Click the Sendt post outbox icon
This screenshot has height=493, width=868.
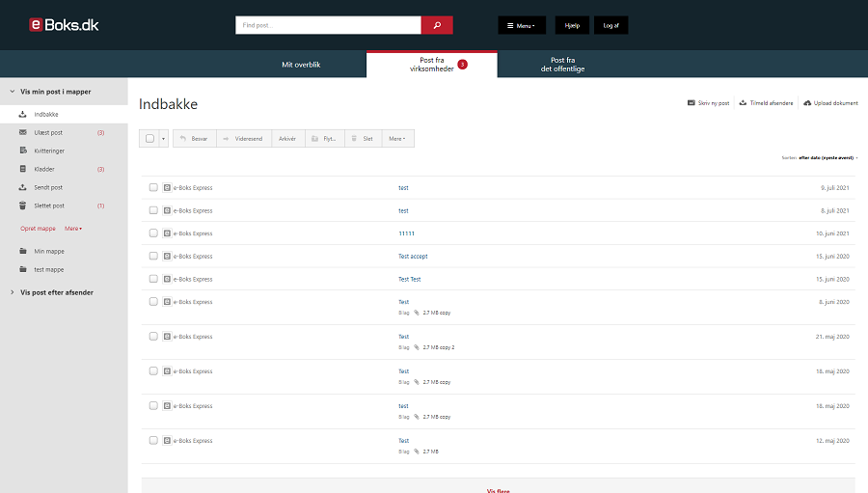[23, 187]
